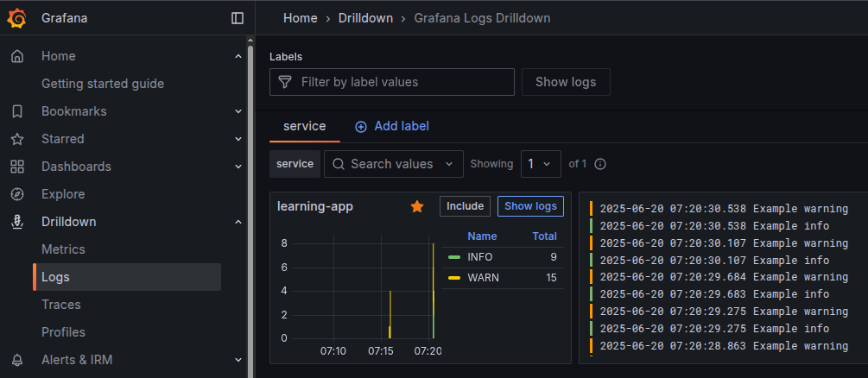The width and height of the screenshot is (868, 378).
Task: Click Show logs next to Labels filter
Action: coord(566,83)
